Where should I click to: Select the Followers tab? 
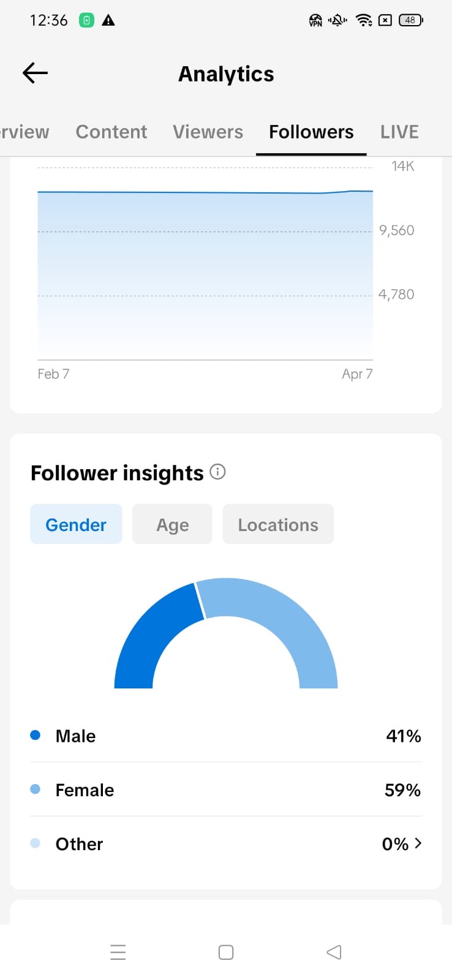311,132
